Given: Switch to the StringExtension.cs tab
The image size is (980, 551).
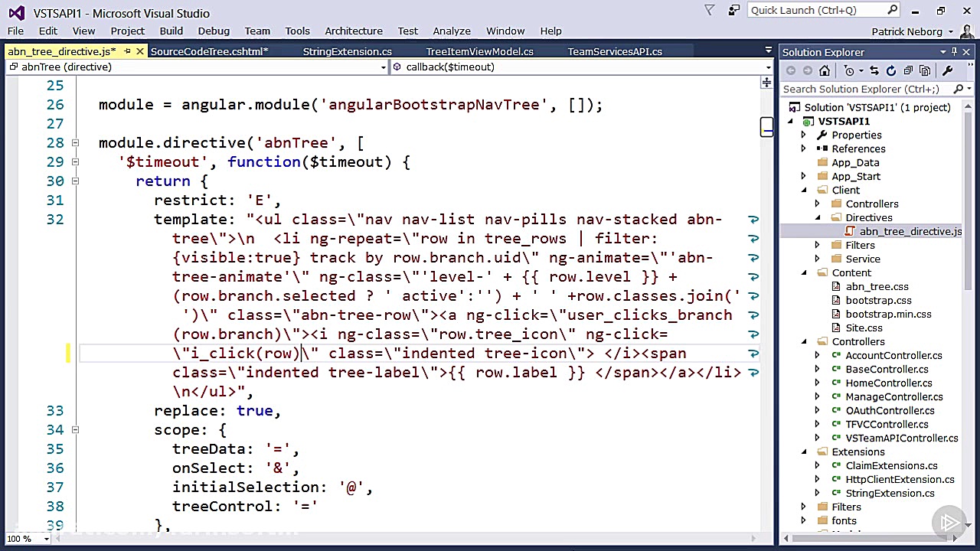Looking at the screenshot, I should (x=348, y=51).
